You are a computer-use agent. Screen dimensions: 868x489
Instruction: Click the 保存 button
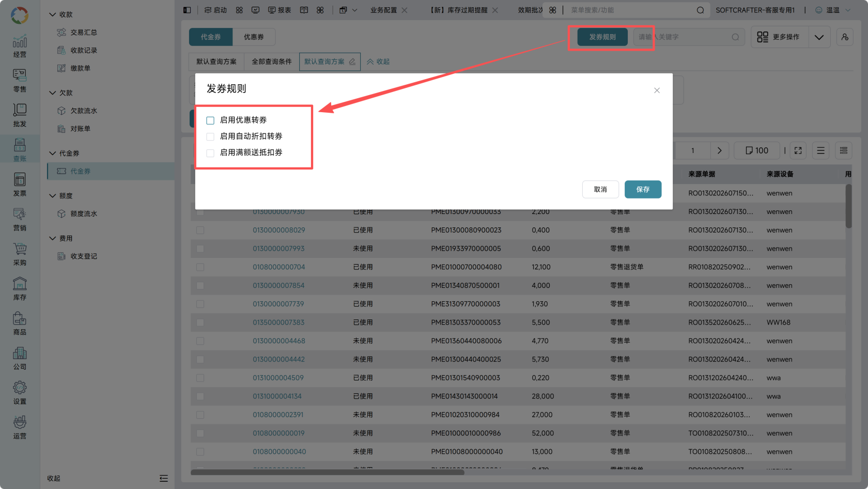tap(643, 189)
